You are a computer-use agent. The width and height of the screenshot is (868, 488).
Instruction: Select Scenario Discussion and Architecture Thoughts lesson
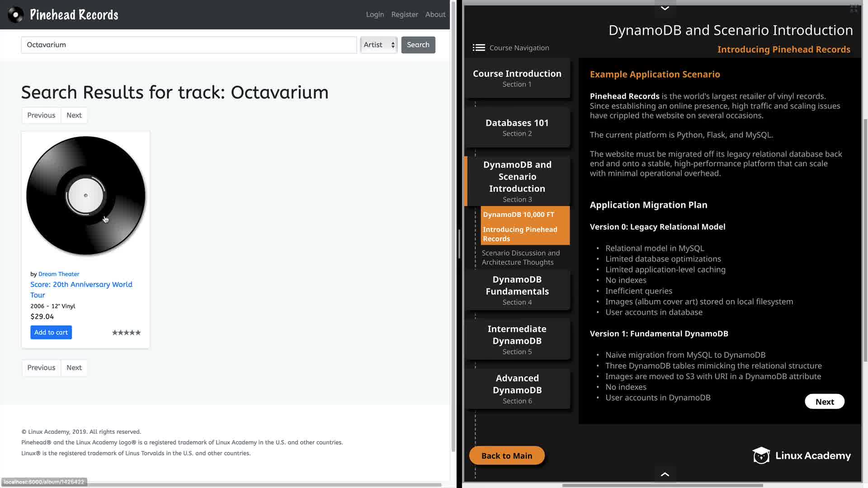(x=520, y=258)
